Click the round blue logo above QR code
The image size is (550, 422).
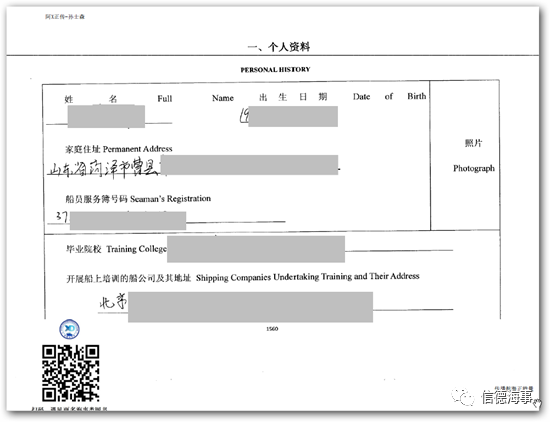[x=69, y=329]
